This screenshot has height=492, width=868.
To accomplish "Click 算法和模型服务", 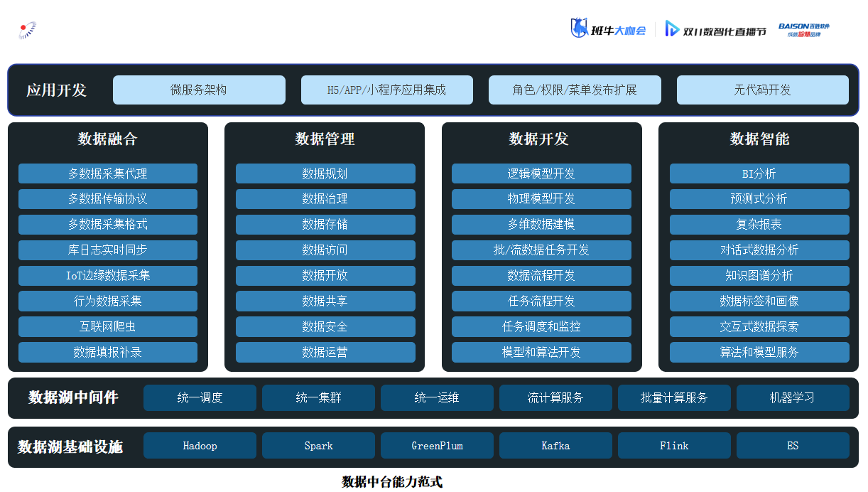I will [x=759, y=353].
